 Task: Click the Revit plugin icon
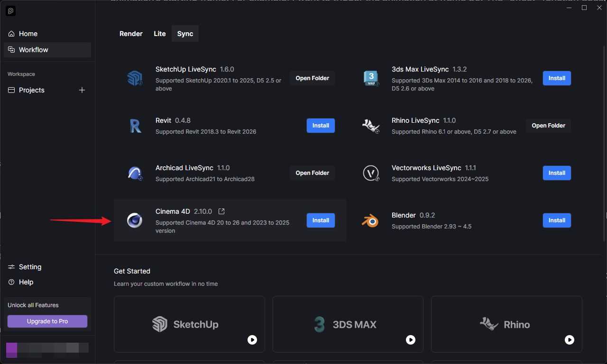[135, 126]
